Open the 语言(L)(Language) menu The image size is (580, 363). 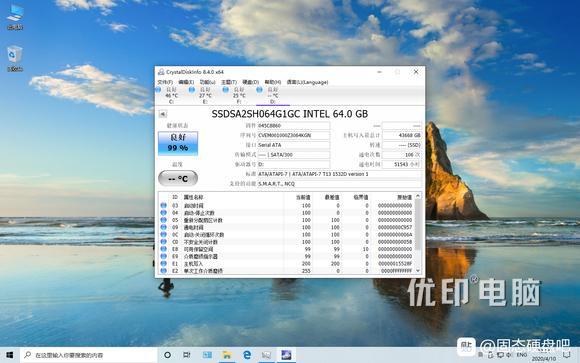tap(307, 82)
